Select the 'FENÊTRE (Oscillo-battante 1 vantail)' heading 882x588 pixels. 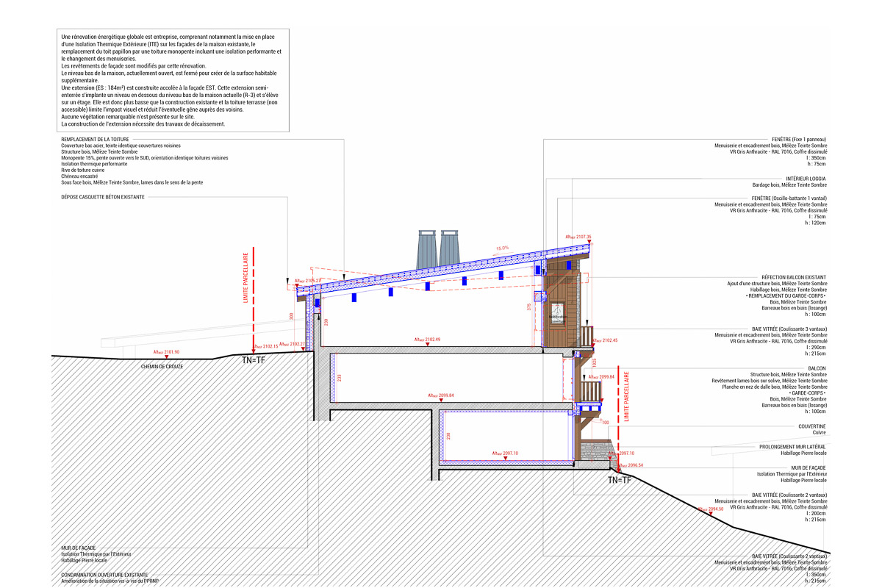[789, 198]
